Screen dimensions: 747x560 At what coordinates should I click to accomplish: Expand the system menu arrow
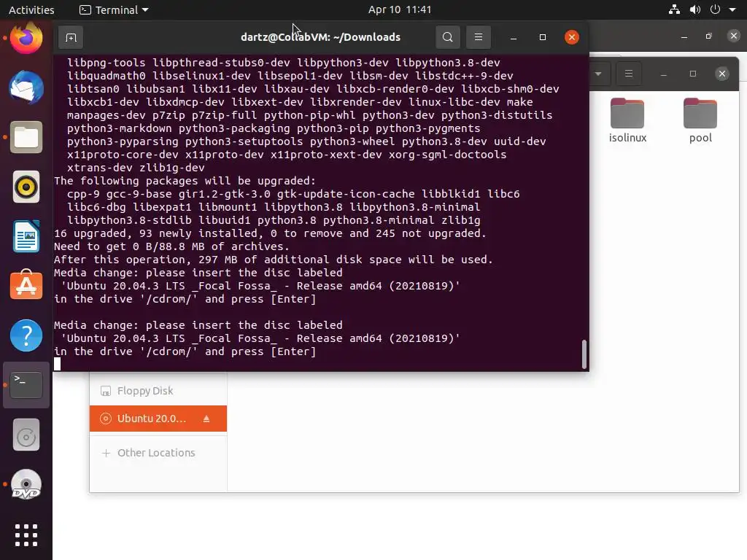coord(732,9)
